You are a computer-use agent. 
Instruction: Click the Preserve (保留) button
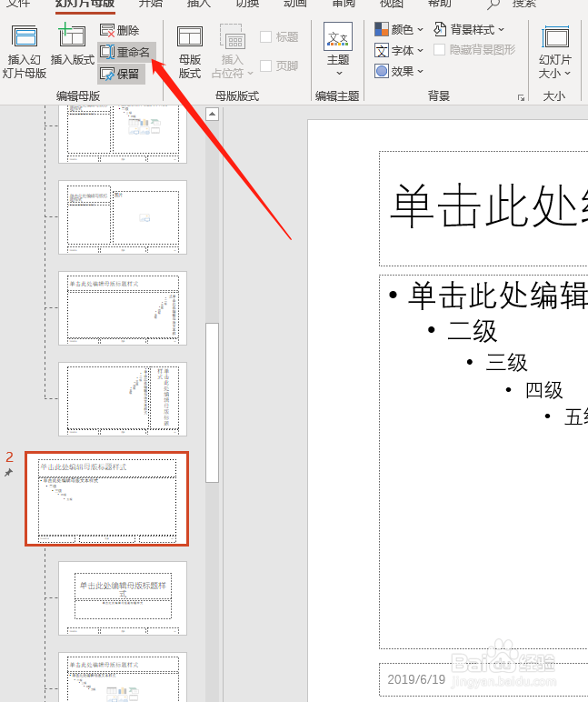[121, 74]
